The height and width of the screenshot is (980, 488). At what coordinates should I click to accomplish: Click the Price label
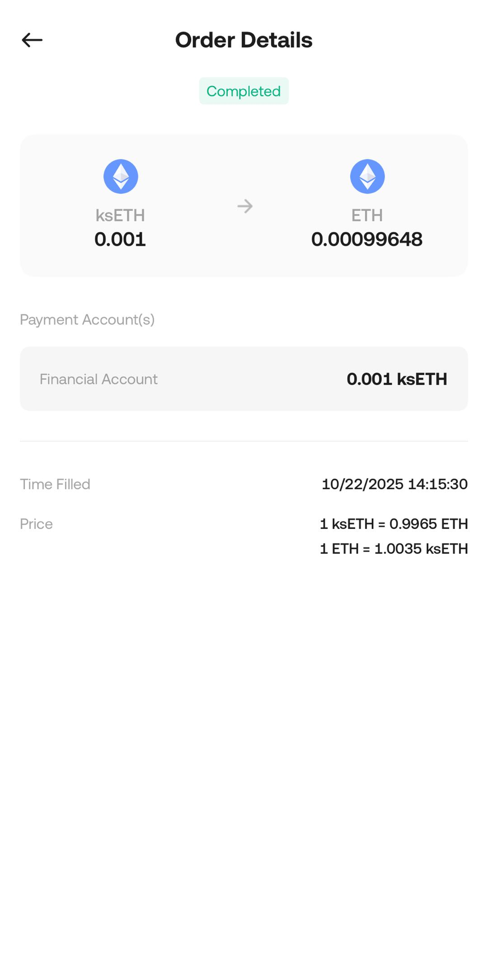[x=37, y=524]
